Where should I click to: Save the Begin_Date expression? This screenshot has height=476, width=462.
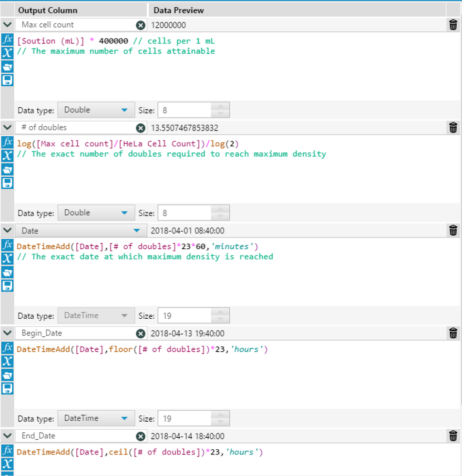pos(7,388)
